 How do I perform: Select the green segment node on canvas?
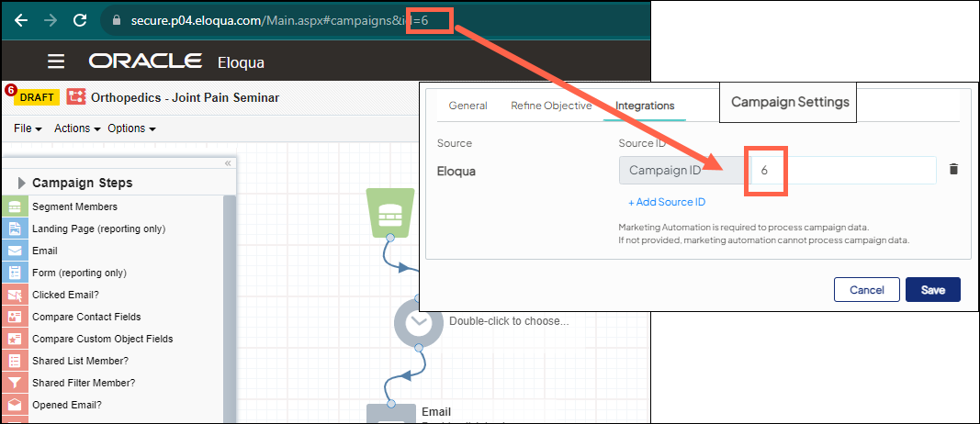[390, 212]
